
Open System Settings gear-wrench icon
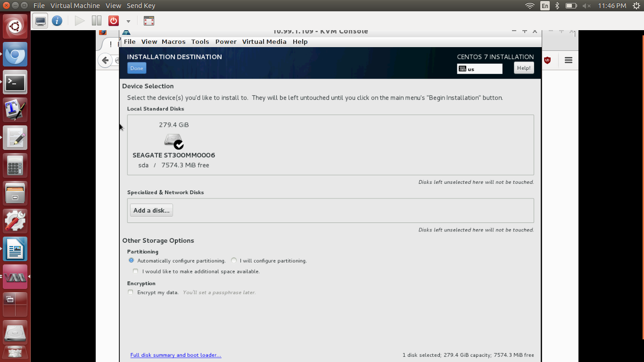[x=16, y=221]
